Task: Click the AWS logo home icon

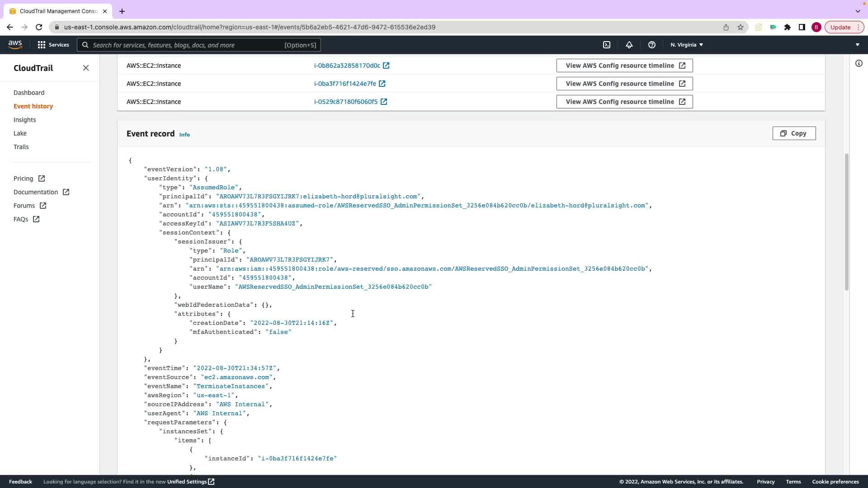Action: coord(15,45)
